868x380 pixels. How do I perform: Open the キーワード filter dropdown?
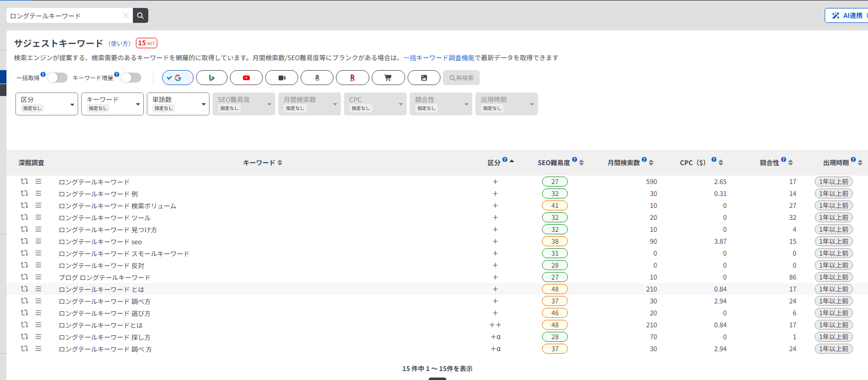click(112, 104)
